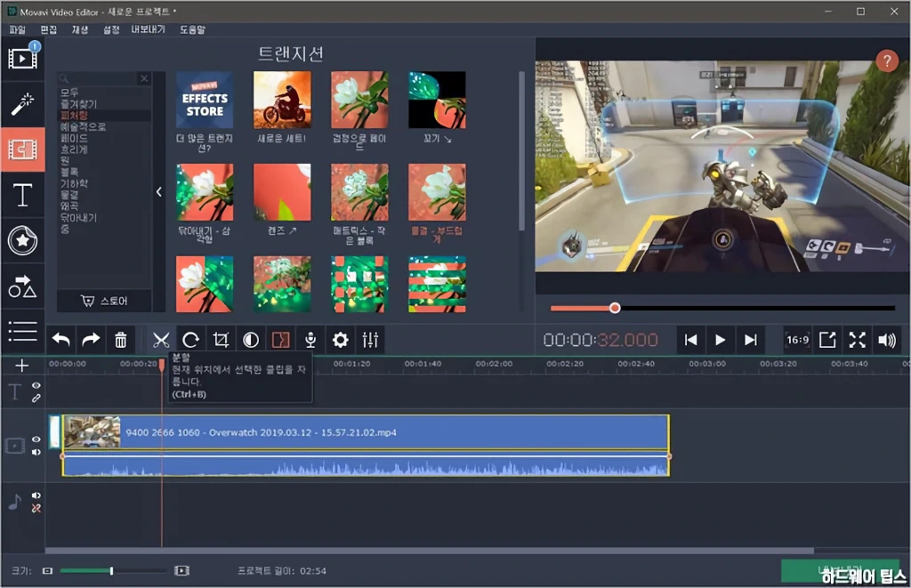Open the 편집 menu

pyautogui.click(x=49, y=29)
